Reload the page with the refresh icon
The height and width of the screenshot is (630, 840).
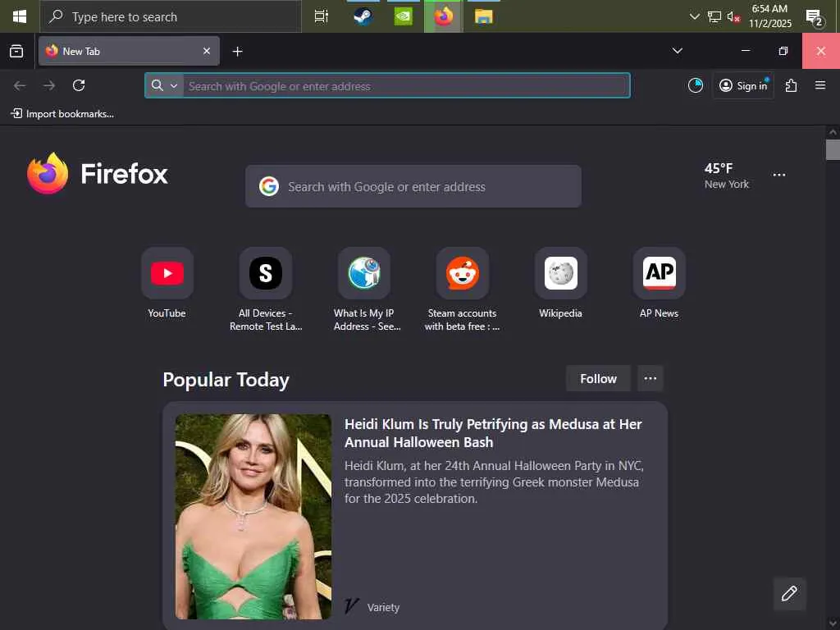(x=79, y=85)
